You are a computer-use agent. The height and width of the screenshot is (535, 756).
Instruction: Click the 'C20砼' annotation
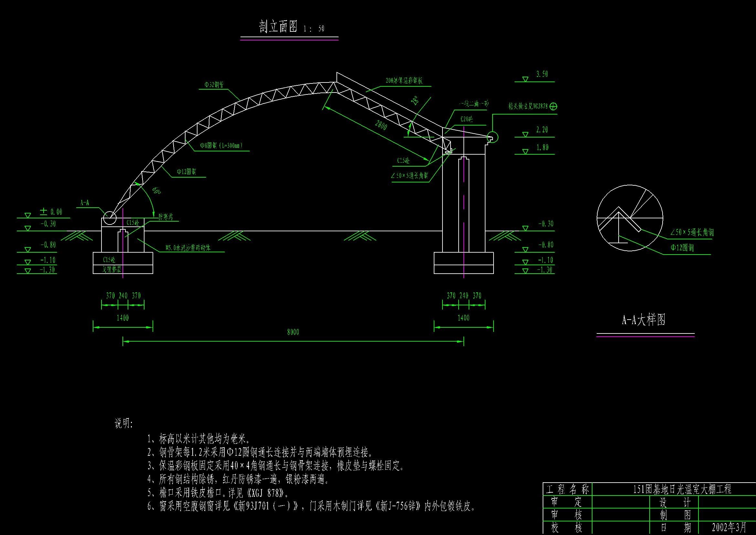[x=467, y=119]
